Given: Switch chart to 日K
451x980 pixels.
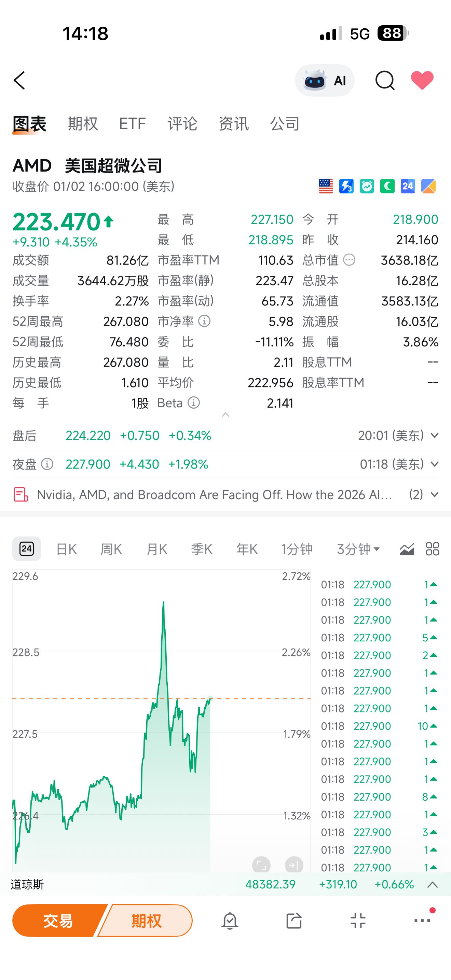Looking at the screenshot, I should click(67, 549).
